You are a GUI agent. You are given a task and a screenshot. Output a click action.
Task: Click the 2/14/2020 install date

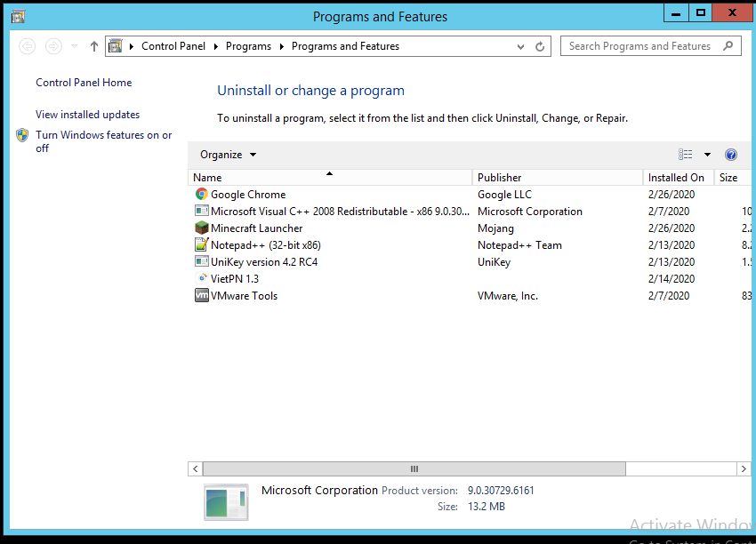pos(672,278)
